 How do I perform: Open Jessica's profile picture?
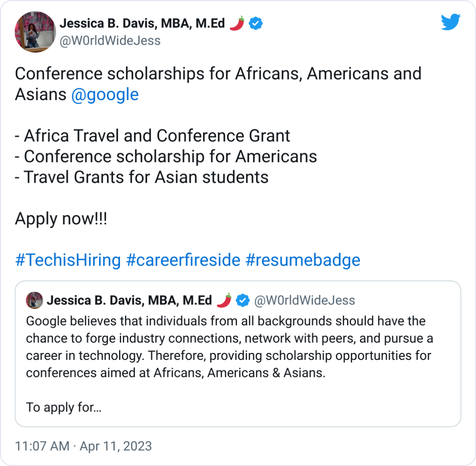coord(35,32)
